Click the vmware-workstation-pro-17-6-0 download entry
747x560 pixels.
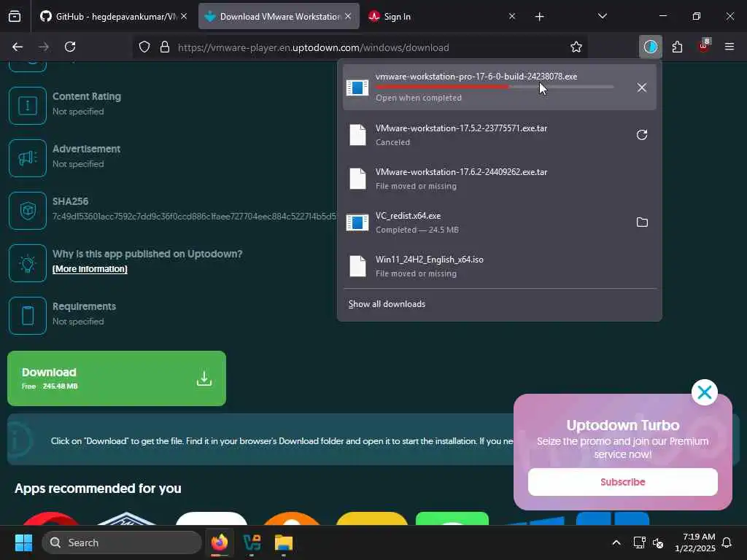499,87
